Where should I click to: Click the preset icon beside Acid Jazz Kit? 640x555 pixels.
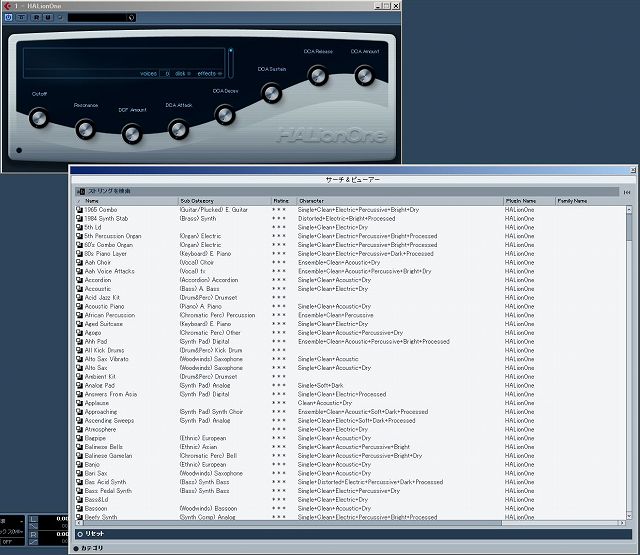(80, 297)
